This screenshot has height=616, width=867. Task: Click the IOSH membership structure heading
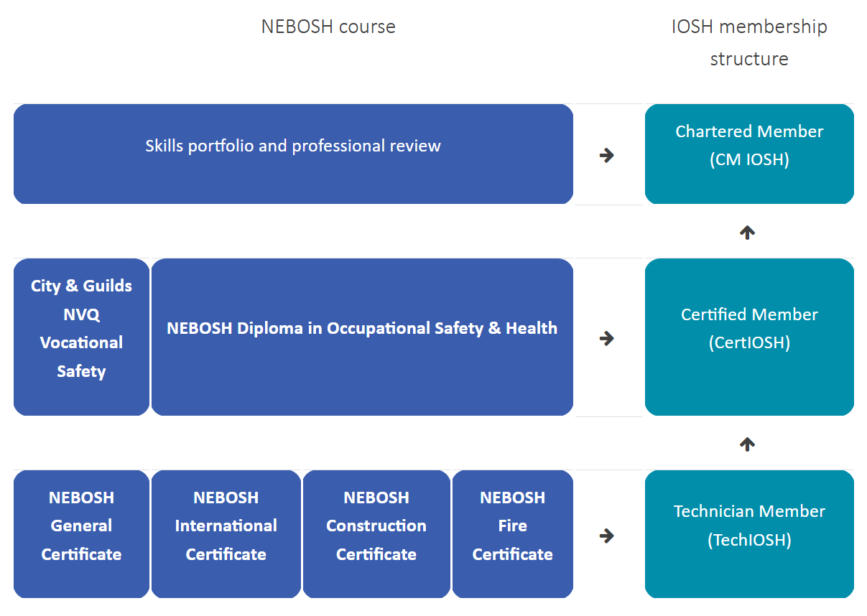[x=749, y=42]
